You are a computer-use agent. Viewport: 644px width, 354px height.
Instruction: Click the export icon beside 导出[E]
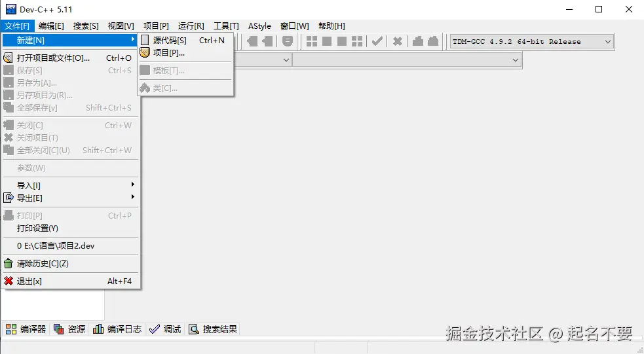point(9,198)
